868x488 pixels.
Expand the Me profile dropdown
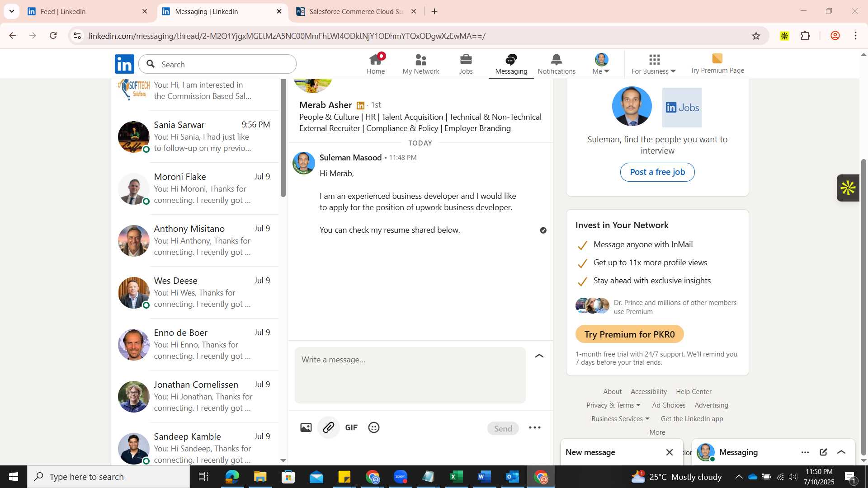point(601,64)
